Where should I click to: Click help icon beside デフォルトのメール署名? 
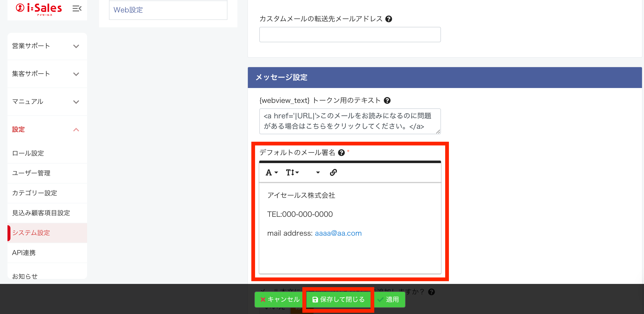pos(341,153)
